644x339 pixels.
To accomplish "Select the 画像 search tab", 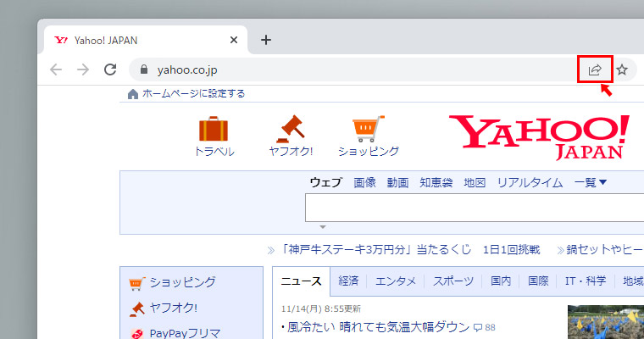I will tap(364, 182).
